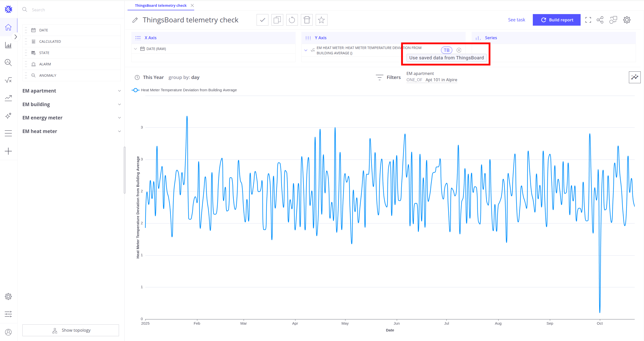Viewport: 644px width, 341px height.
Task: Click the Build report button
Action: 556,20
